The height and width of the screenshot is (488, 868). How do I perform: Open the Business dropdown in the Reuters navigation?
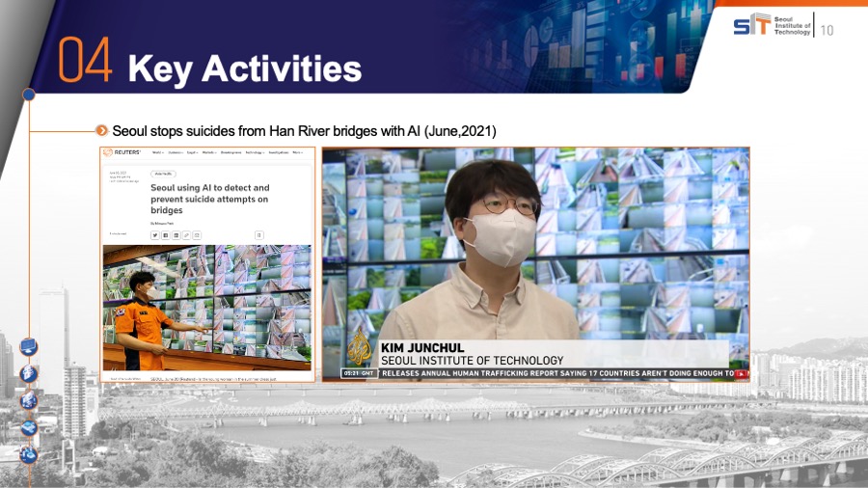click(x=176, y=152)
